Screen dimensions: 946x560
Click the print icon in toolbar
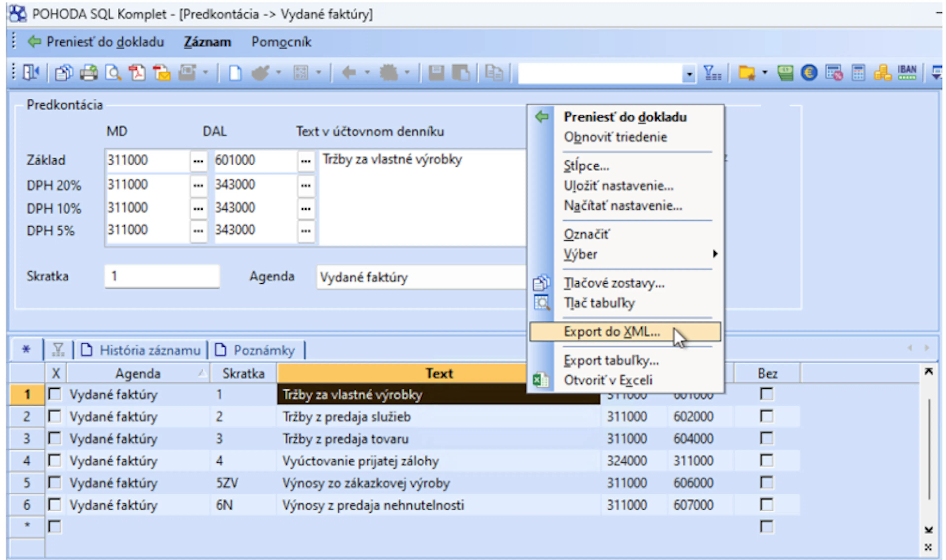(x=89, y=72)
